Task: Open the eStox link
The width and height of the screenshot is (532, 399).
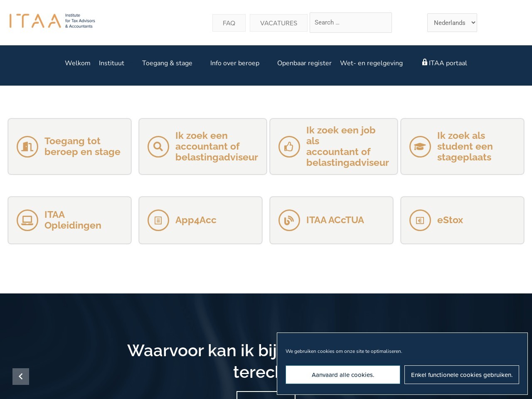Action: click(450, 220)
